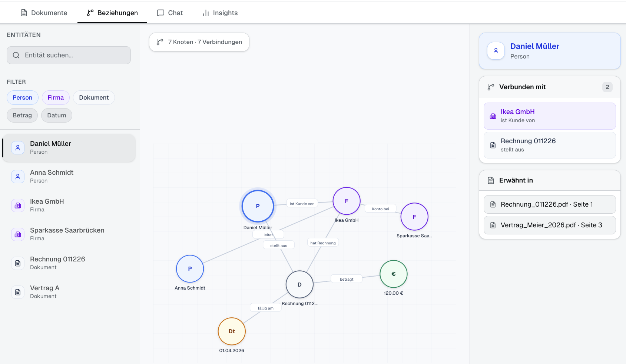Select the Sparkasse firm node in graph
Viewport: 626px width, 364px height.
pos(414,217)
